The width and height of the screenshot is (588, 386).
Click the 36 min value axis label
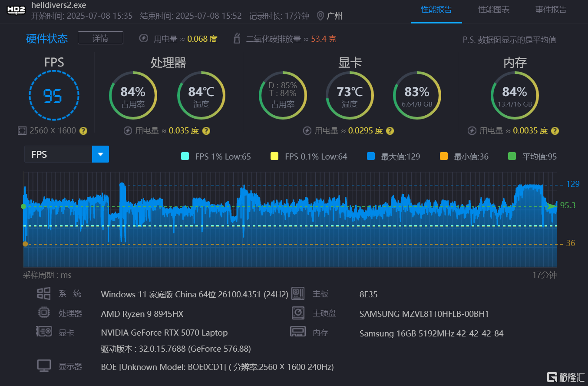(x=571, y=243)
